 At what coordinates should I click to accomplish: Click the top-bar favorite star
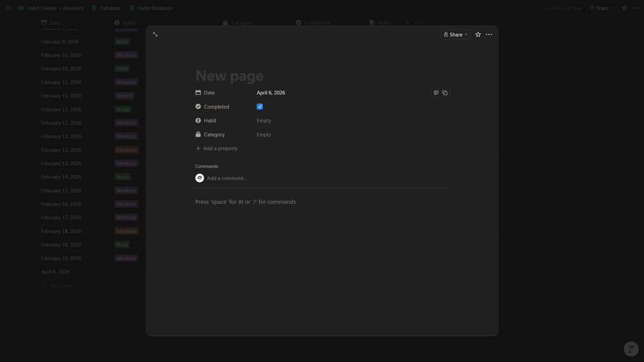click(624, 8)
